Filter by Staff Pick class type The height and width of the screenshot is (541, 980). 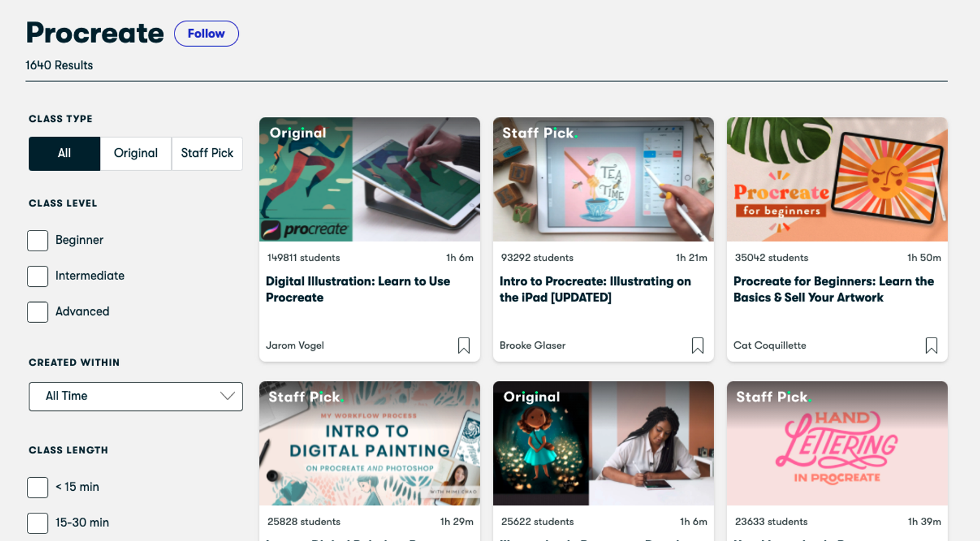point(207,153)
